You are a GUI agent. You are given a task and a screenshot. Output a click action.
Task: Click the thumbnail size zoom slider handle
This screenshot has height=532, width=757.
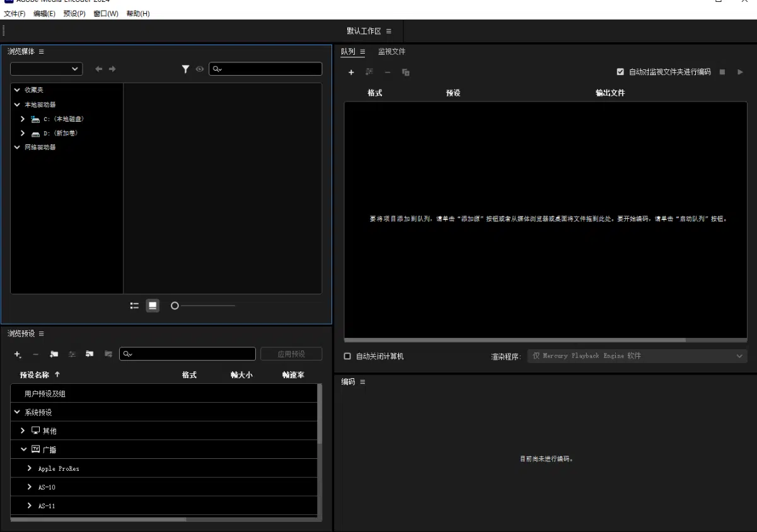click(x=175, y=305)
